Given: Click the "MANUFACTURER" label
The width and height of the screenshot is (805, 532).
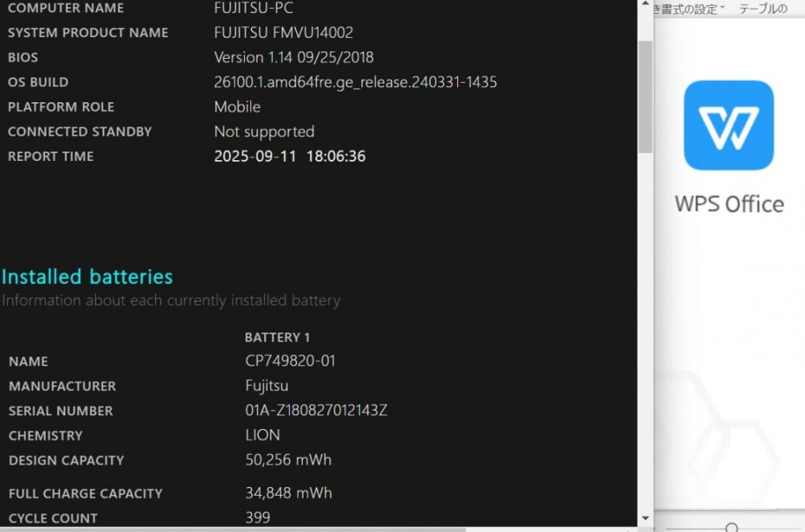Looking at the screenshot, I should [62, 386].
